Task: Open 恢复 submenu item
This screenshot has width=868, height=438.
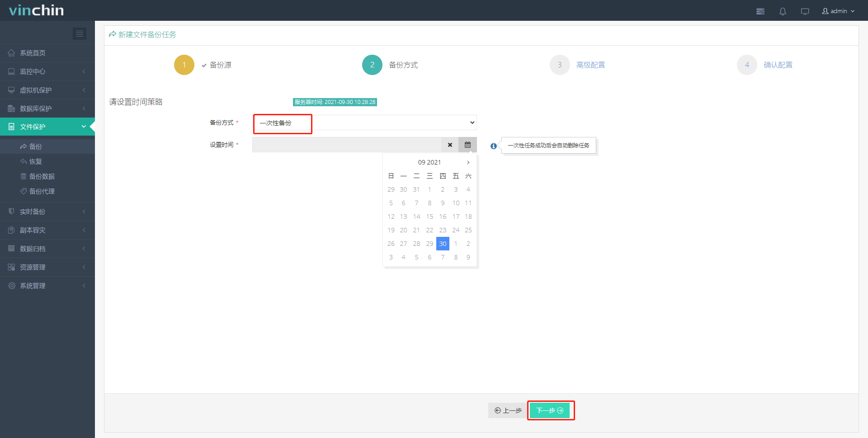Action: point(47,161)
